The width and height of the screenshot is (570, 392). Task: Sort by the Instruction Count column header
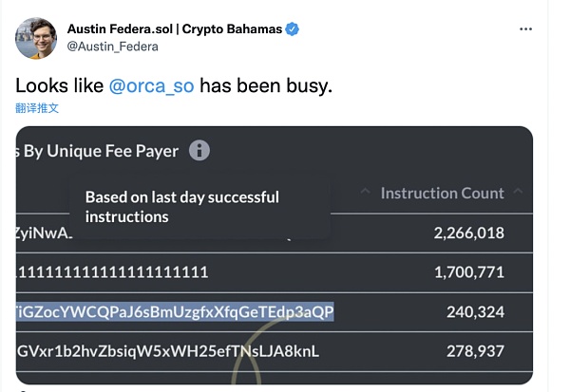tap(443, 193)
